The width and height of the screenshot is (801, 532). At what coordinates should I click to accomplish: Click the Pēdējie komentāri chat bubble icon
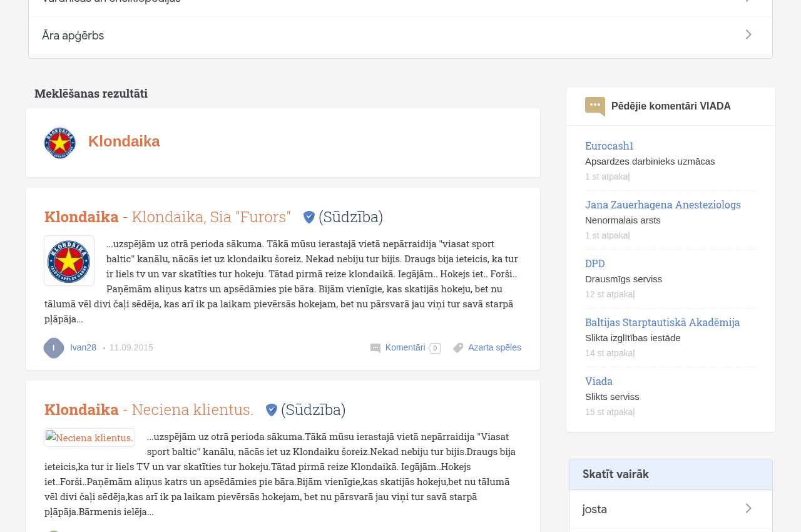pyautogui.click(x=595, y=106)
